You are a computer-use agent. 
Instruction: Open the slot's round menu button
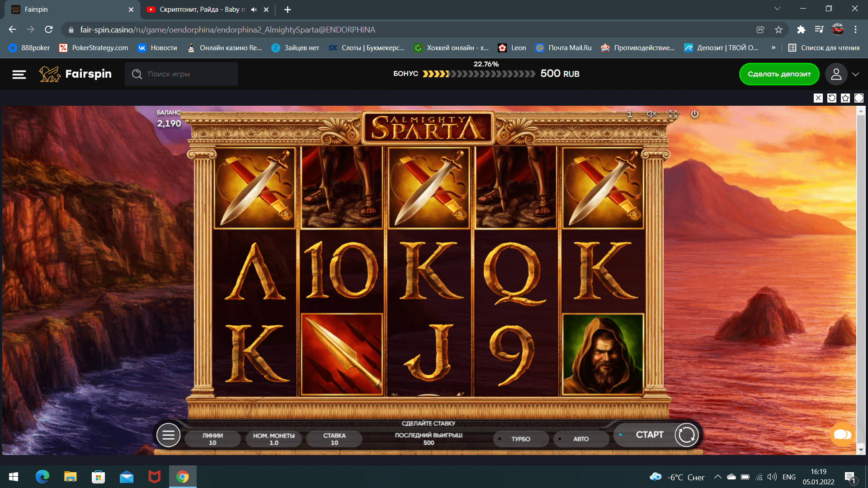[168, 435]
